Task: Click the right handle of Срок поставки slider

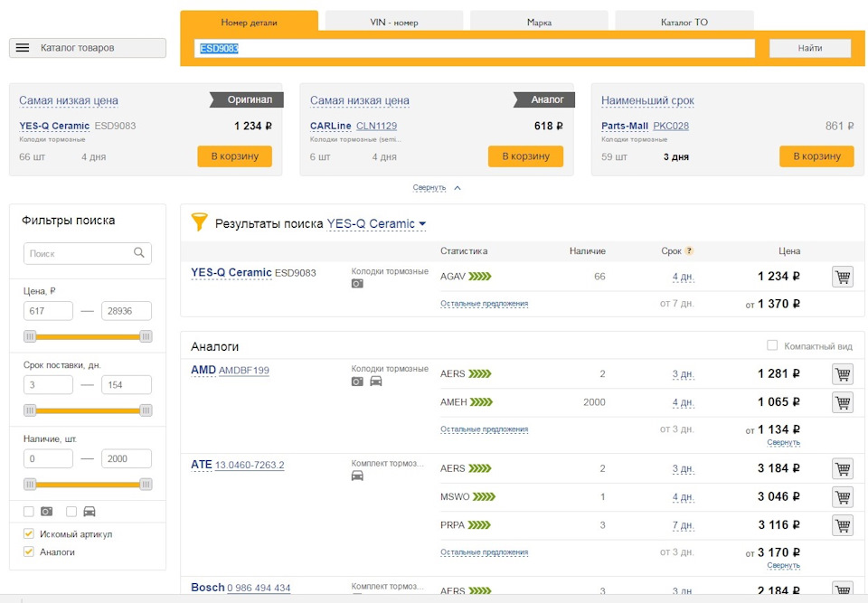Action: click(x=146, y=410)
